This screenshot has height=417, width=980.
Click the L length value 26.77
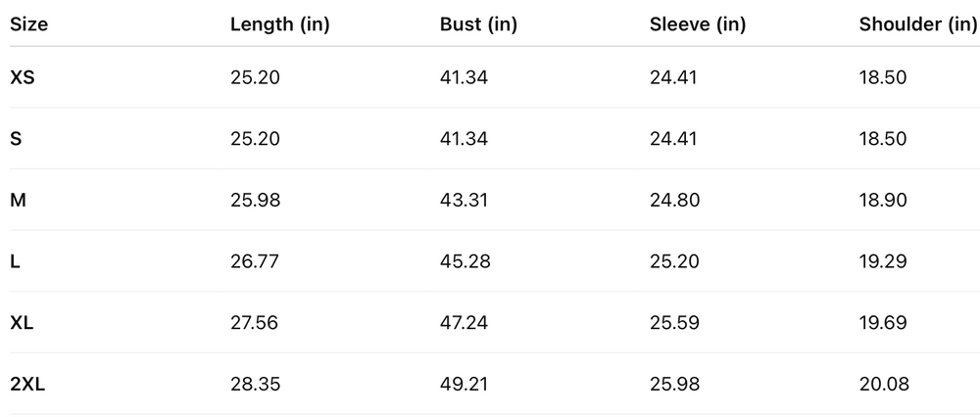point(255,261)
